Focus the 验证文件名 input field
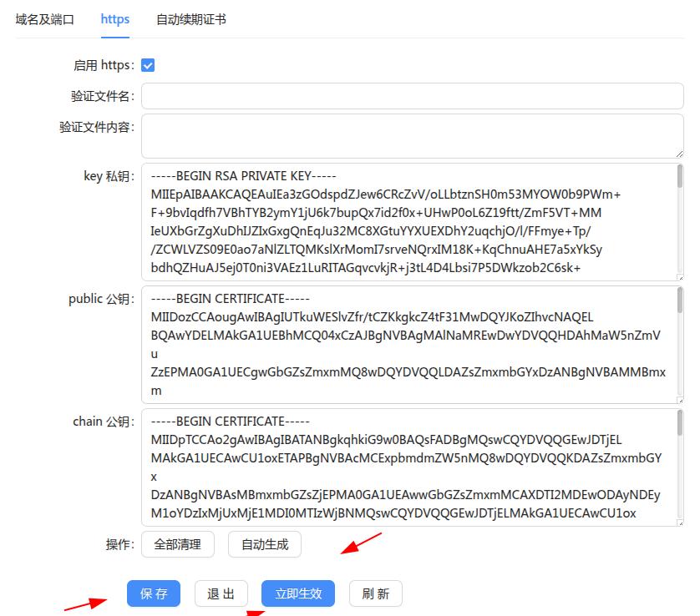Image resolution: width=700 pixels, height=616 pixels. [412, 96]
